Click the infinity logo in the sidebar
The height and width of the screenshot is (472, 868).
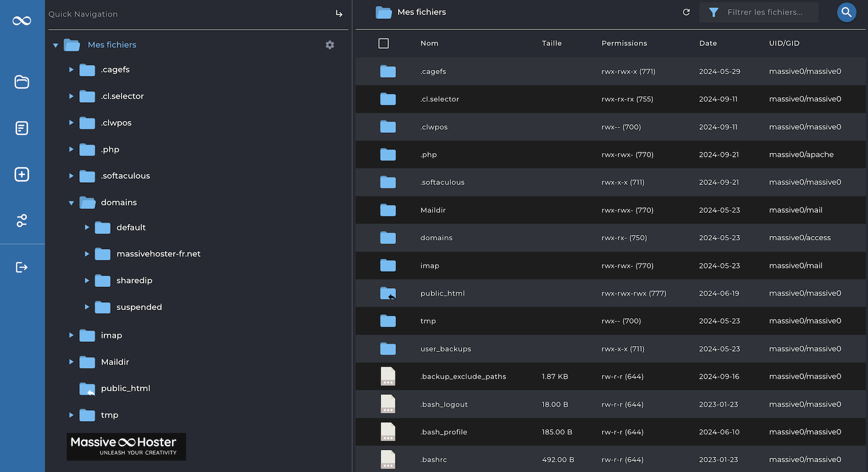click(22, 21)
